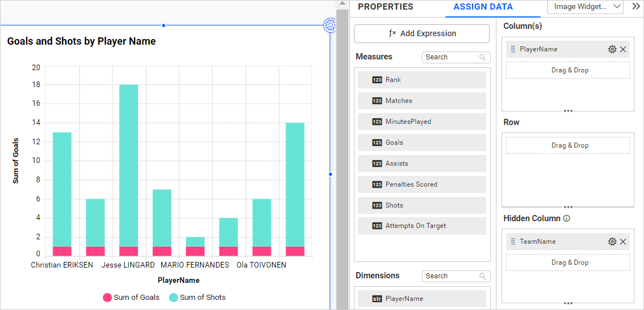
Task: Click the Add Expression button
Action: click(422, 33)
